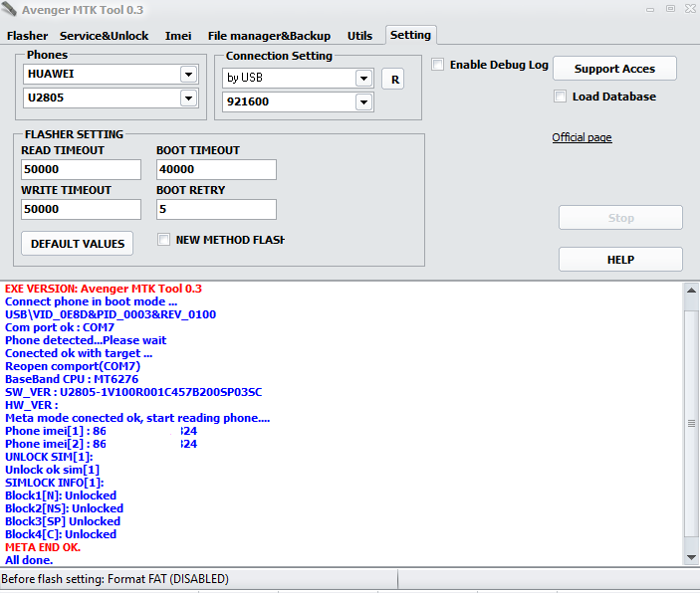This screenshot has height=593, width=700.
Task: Close the Avenger MTK Tool window
Action: tap(691, 9)
